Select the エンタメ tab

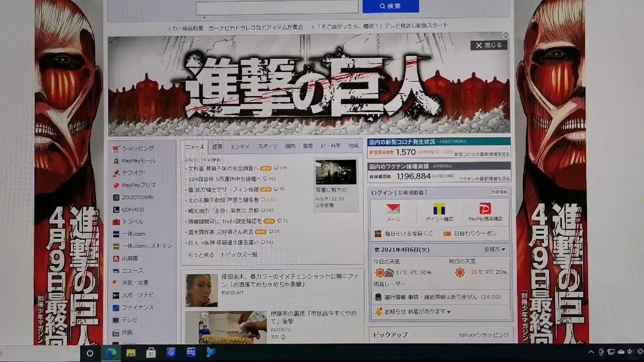click(239, 146)
